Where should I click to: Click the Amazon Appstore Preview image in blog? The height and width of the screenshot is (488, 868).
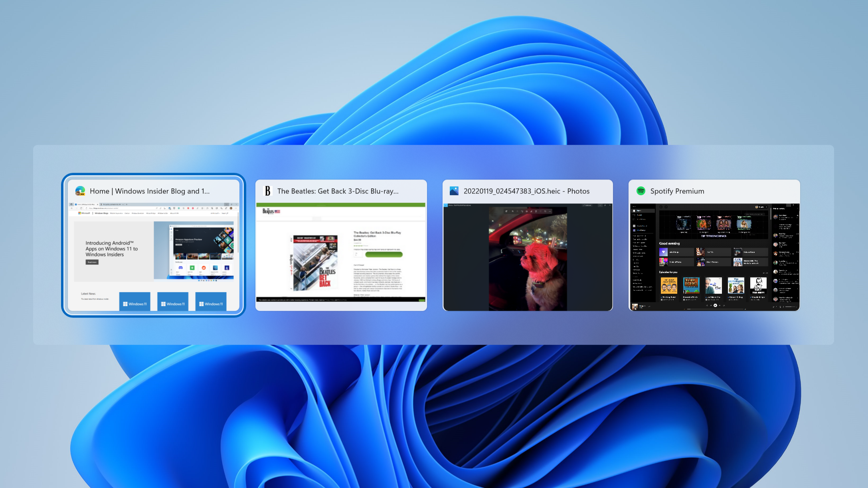[194, 250]
